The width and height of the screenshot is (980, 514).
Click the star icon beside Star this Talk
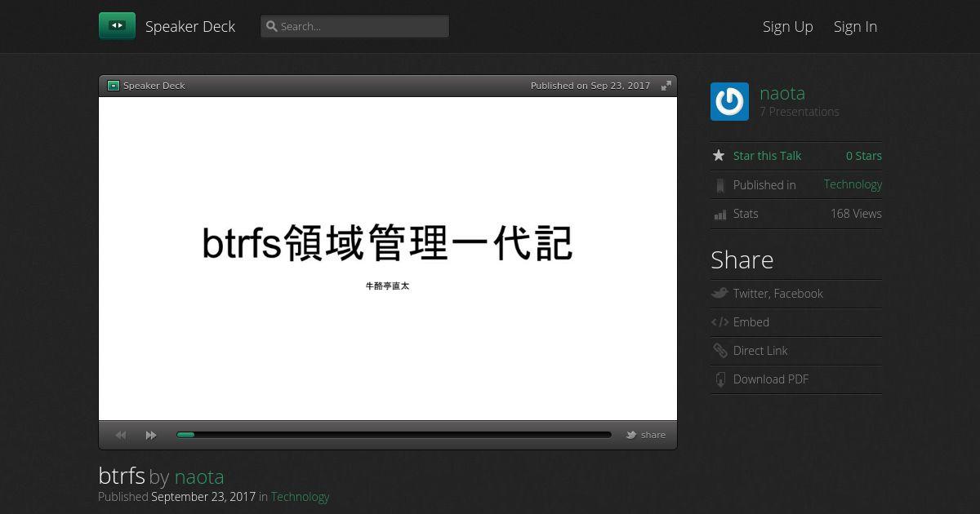[x=719, y=155]
